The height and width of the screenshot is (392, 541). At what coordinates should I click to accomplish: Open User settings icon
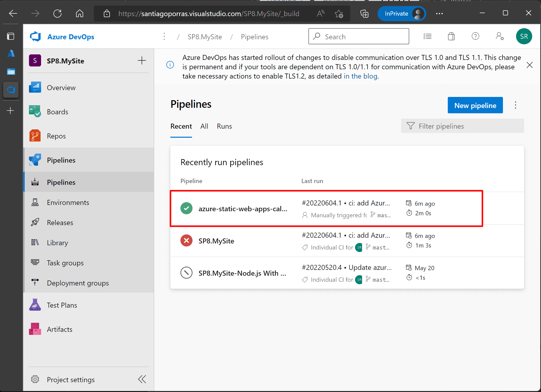pyautogui.click(x=500, y=37)
